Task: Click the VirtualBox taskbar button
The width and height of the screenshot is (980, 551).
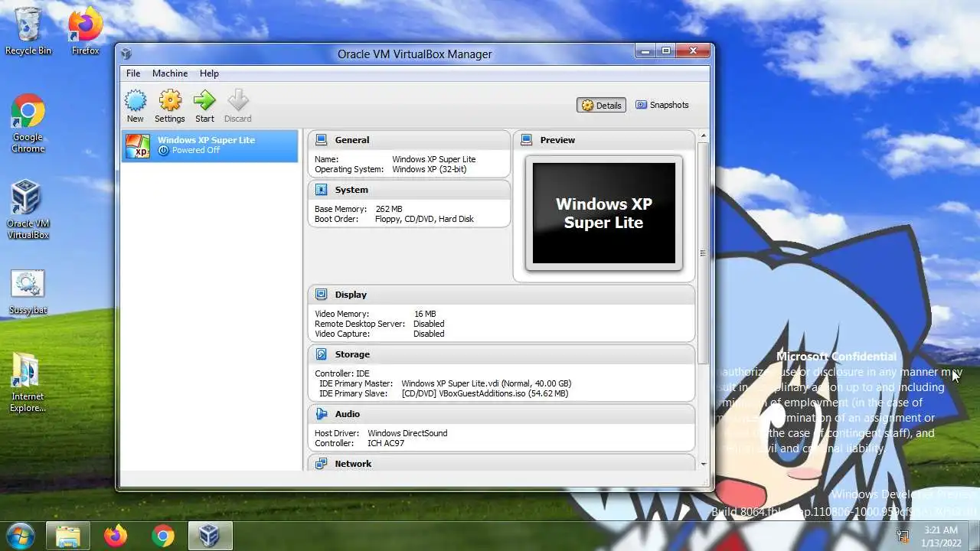Action: click(209, 536)
